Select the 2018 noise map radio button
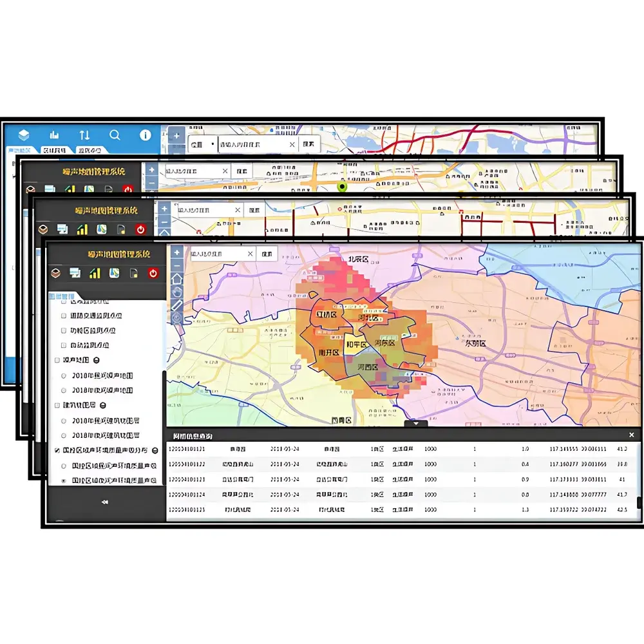 point(64,391)
